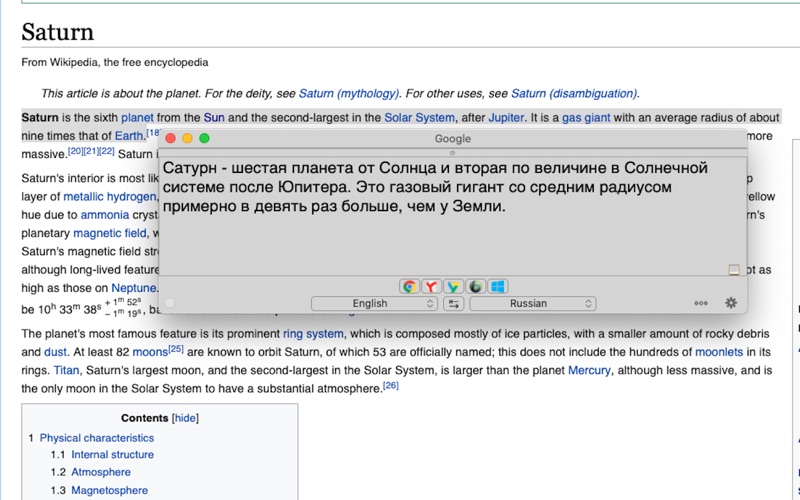Click the pane divider handle under the Google title
The width and height of the screenshot is (800, 500).
pos(452,153)
